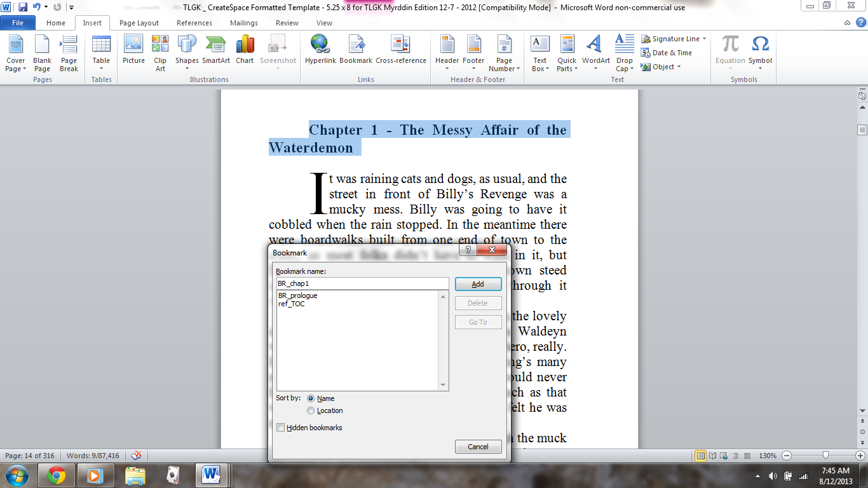Insert a Picture from the Illustrations group

coord(133,51)
